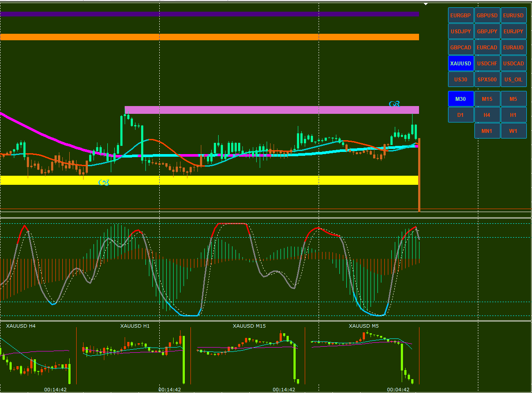532x393 pixels.
Task: Click the 00:14:42 timer under H4 chart
Action: 55,390
